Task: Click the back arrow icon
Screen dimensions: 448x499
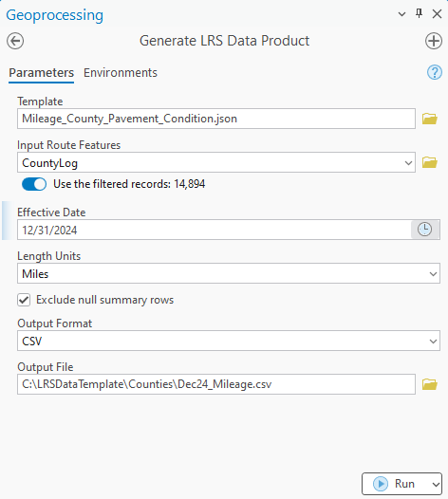Action: click(x=15, y=41)
